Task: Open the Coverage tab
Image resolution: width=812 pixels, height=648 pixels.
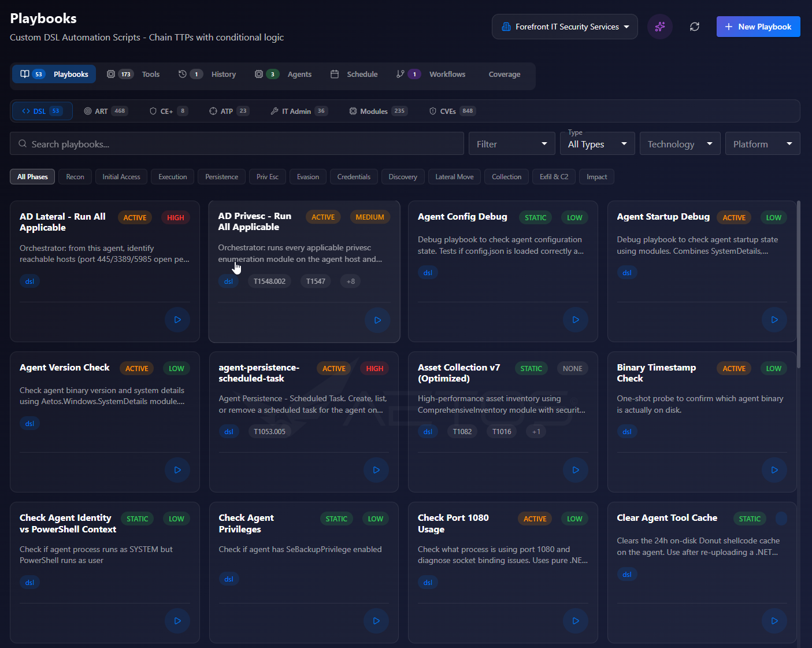Action: (505, 74)
